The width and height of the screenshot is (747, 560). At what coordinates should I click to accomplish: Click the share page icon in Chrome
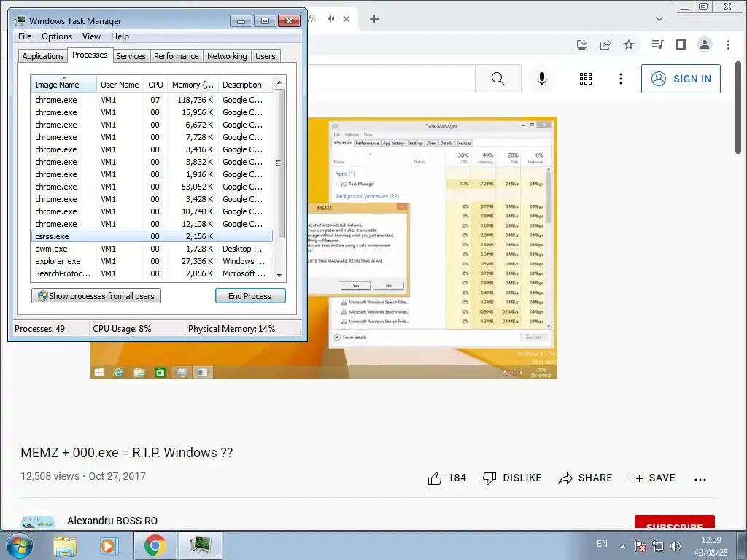pyautogui.click(x=605, y=44)
